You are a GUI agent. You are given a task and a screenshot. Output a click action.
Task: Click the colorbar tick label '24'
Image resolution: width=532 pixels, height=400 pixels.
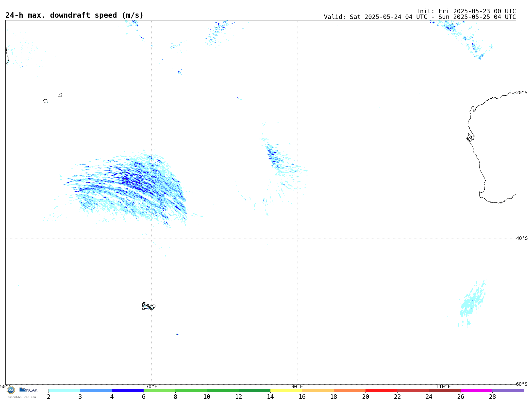click(429, 397)
